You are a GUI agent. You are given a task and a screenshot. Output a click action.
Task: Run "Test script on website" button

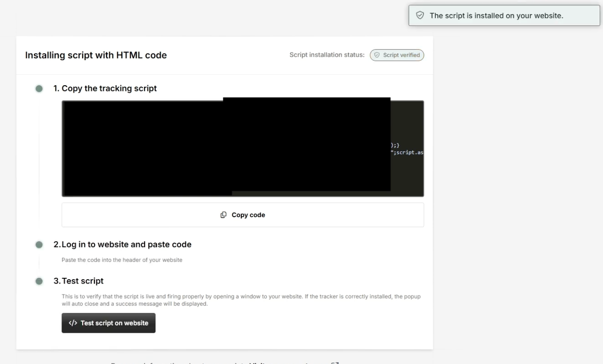click(109, 323)
